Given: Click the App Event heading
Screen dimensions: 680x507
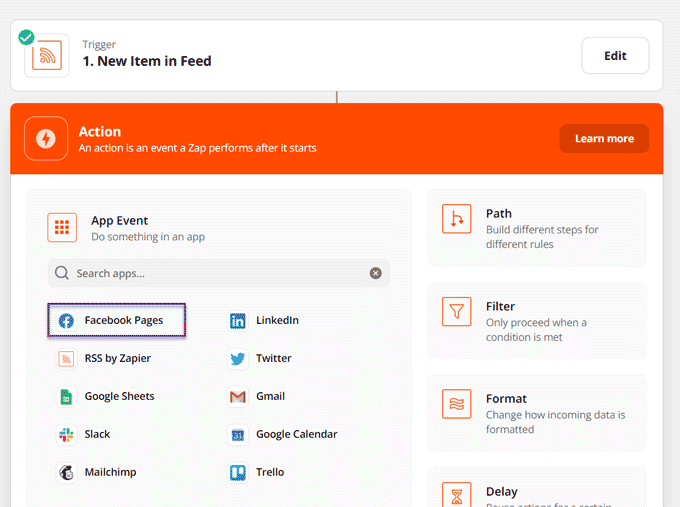Looking at the screenshot, I should tap(119, 221).
